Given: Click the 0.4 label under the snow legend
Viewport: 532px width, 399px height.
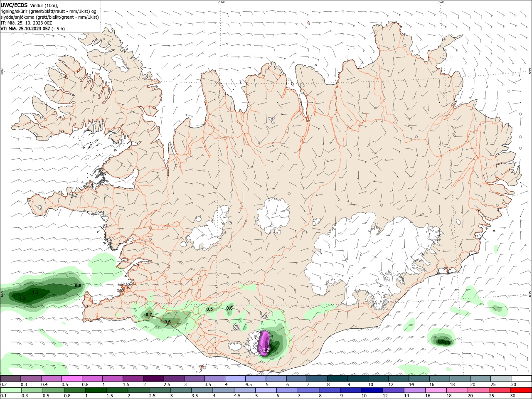Looking at the screenshot, I should click(x=44, y=384).
